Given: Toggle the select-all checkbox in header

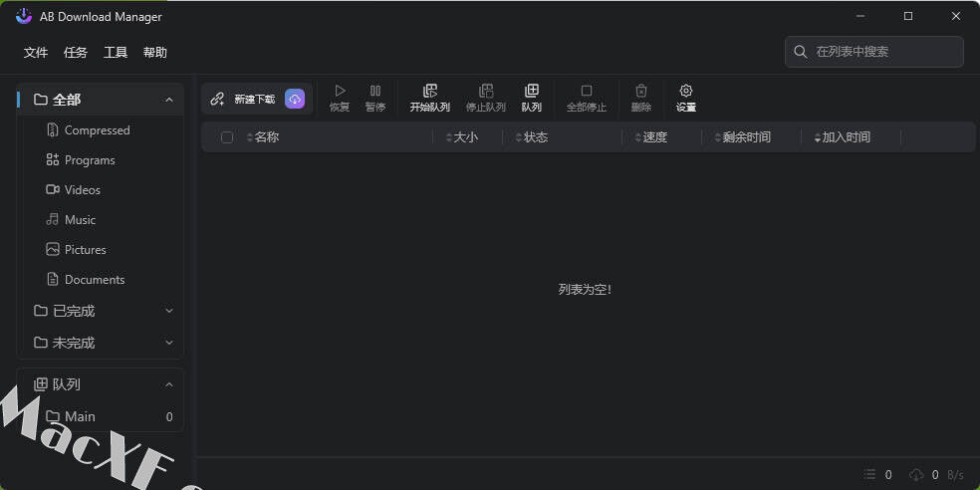Looking at the screenshot, I should 227,137.
